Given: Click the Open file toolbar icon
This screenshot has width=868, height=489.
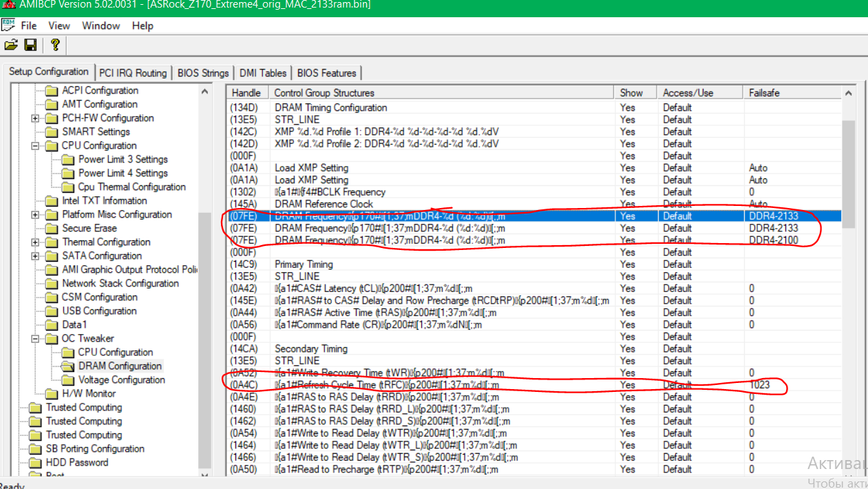Looking at the screenshot, I should click(11, 45).
